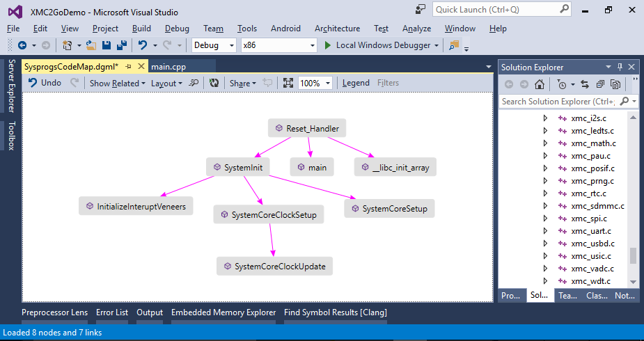Screen dimensions: 644x341
Task: Switch to the main.cpp tab
Action: (168, 67)
